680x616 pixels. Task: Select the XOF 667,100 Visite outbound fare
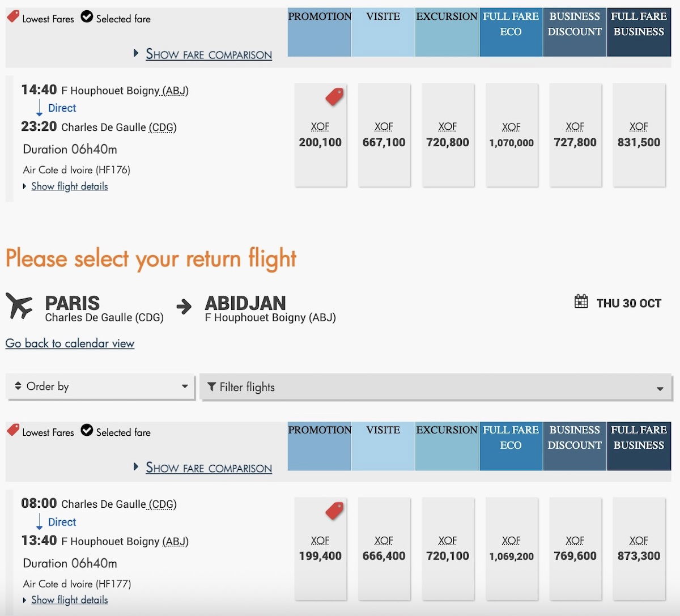[384, 135]
